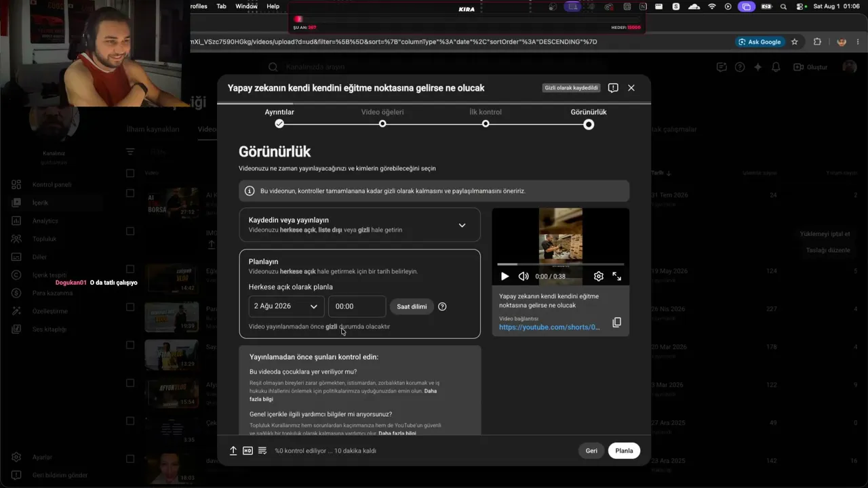Open the comments icon in Studio header
Viewport: 868px width, 488px height.
pyautogui.click(x=722, y=67)
